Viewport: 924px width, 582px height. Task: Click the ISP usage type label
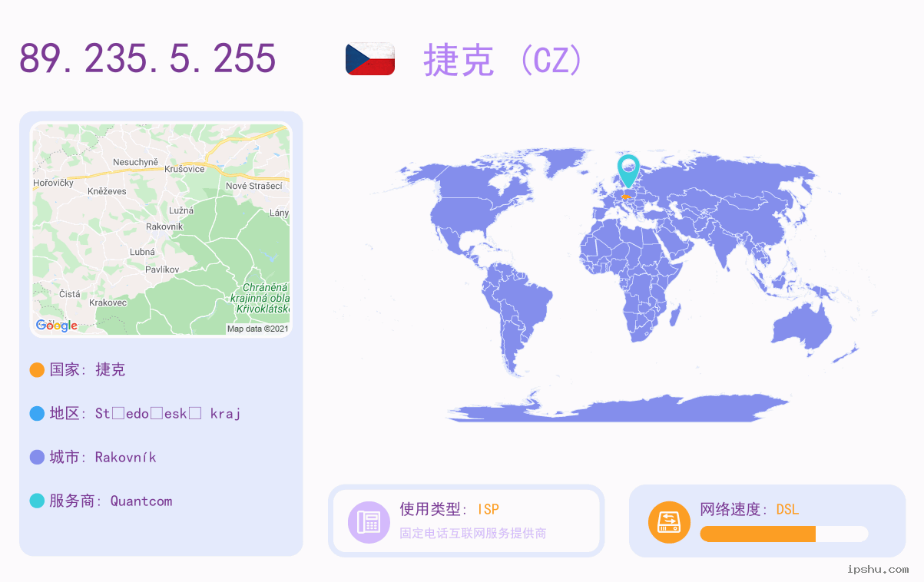[x=488, y=509]
